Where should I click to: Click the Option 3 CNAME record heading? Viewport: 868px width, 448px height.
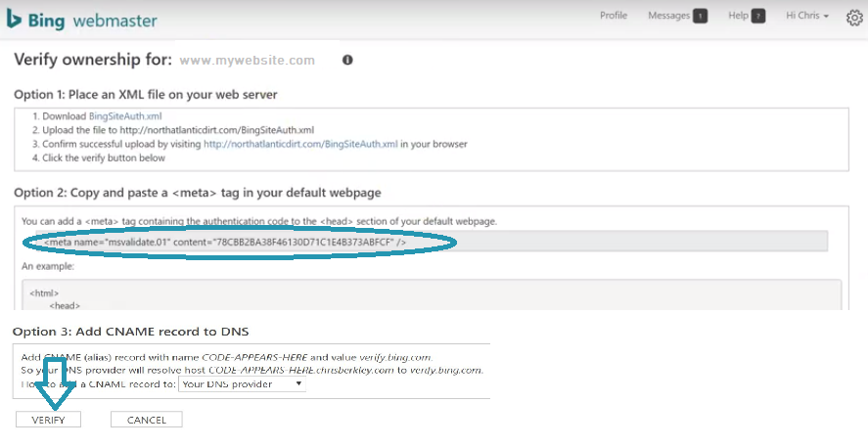click(131, 332)
